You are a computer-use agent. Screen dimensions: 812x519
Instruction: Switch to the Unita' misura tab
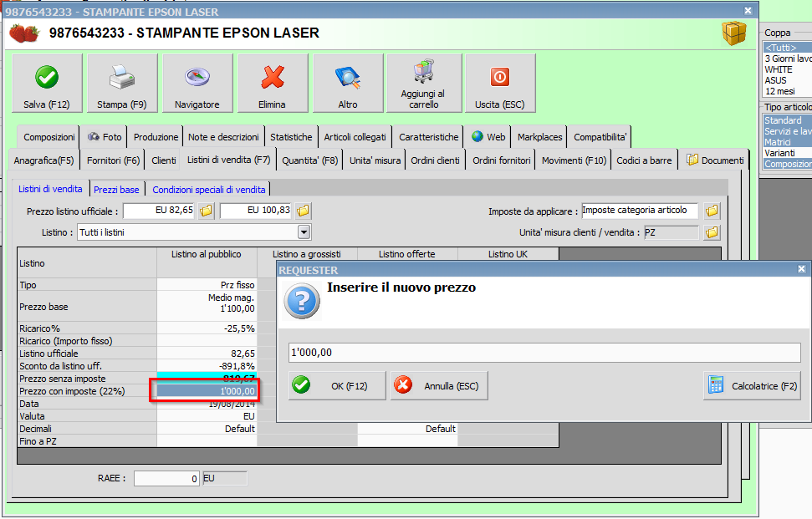click(x=375, y=160)
